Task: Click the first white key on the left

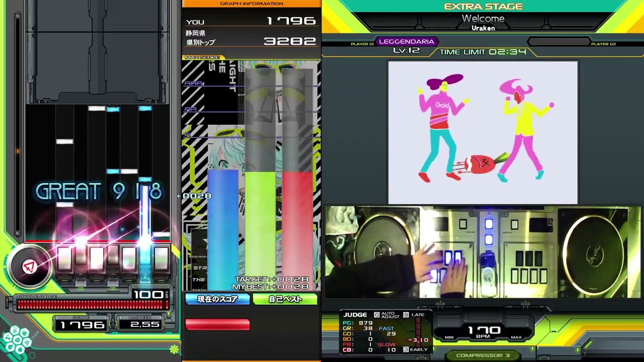Action: tap(64, 259)
